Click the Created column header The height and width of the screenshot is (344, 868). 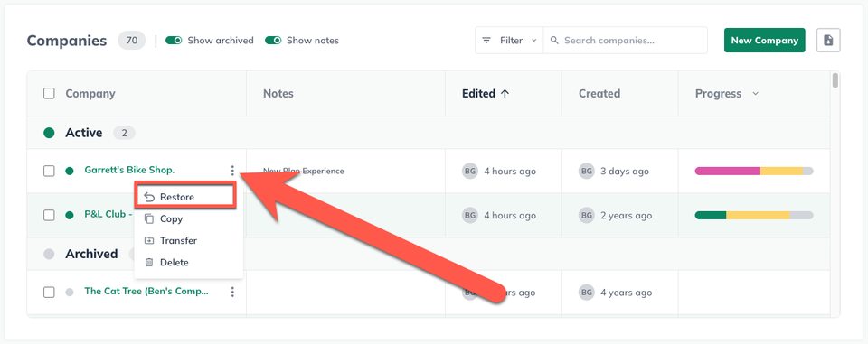pyautogui.click(x=599, y=94)
